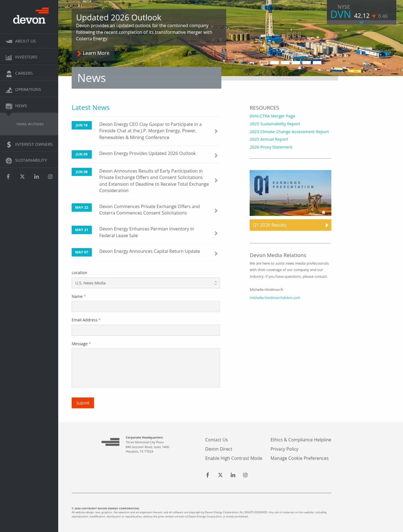Open X (Twitter) from the footer icons

(220, 475)
